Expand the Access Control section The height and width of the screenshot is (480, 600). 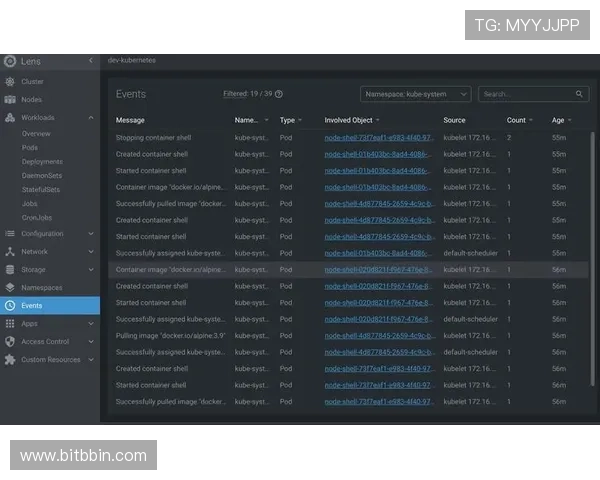pos(91,342)
